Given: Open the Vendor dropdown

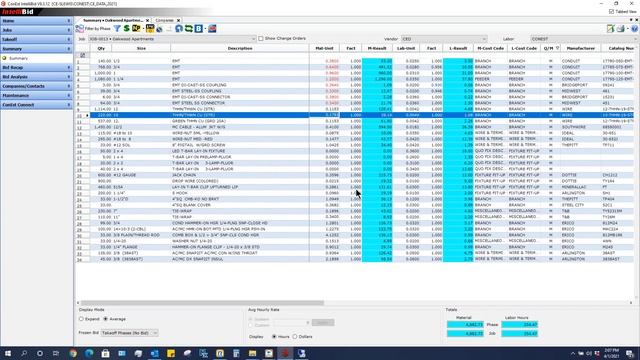Looking at the screenshot, I should (444, 39).
